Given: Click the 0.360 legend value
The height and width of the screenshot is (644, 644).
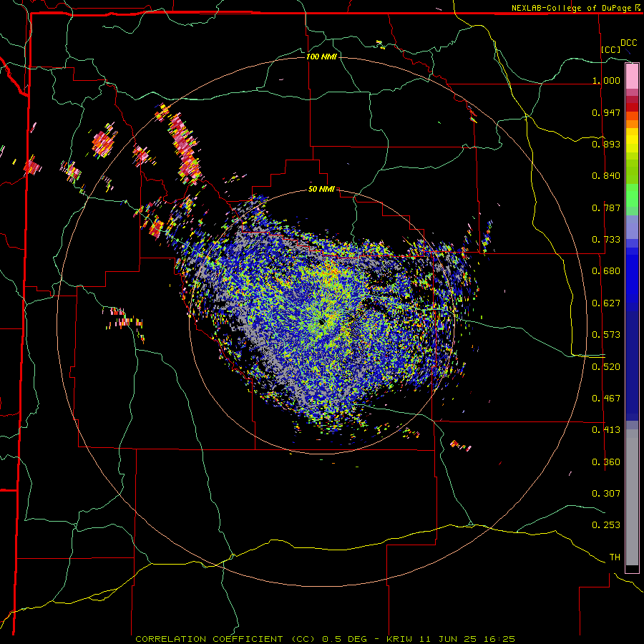Looking at the screenshot, I should 606,462.
